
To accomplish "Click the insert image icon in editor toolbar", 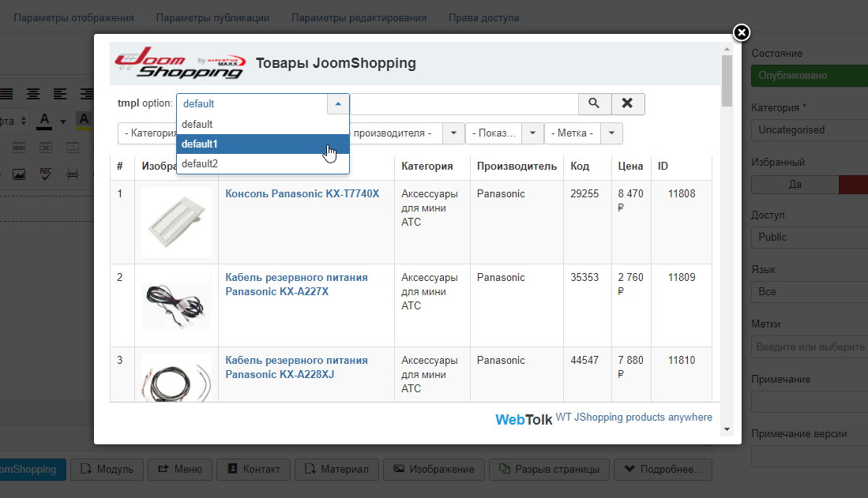I will click(19, 174).
